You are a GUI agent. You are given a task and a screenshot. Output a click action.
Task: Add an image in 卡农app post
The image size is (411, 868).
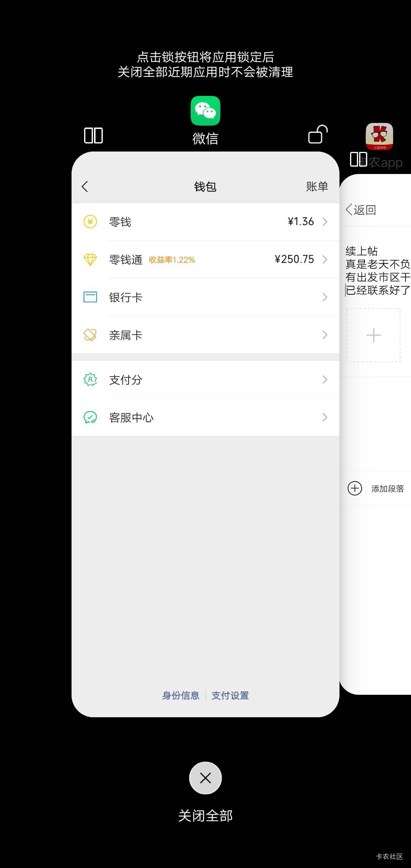373,335
